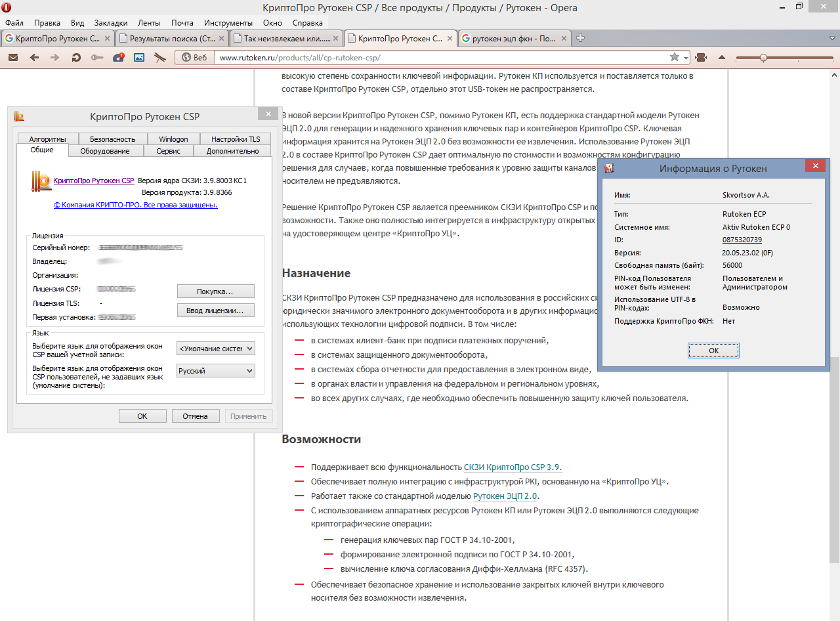Go back with the left arrow icon

34,58
